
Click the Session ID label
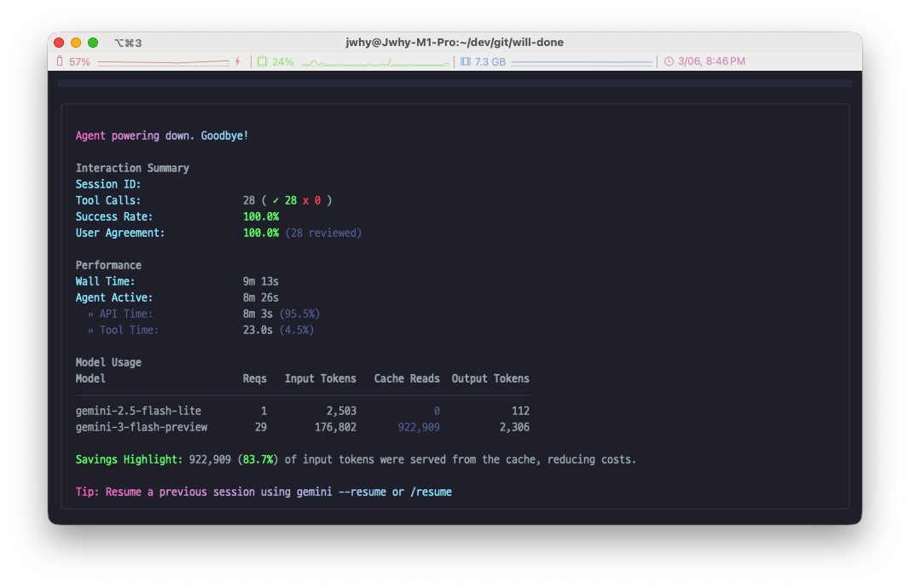coord(108,184)
